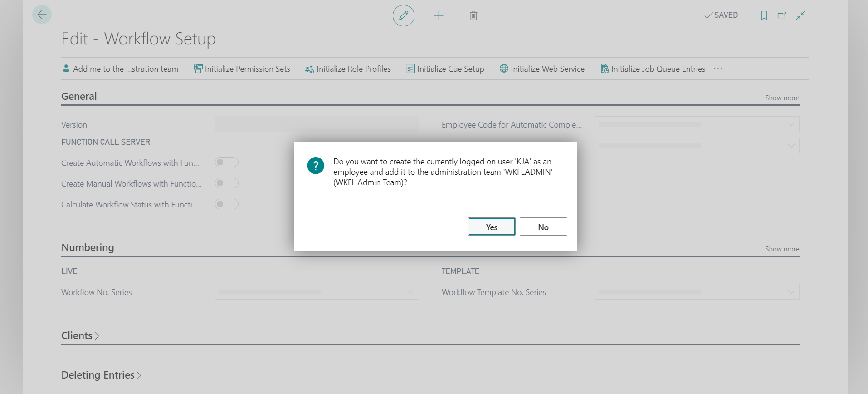Click the pencil edit icon

[x=403, y=15]
